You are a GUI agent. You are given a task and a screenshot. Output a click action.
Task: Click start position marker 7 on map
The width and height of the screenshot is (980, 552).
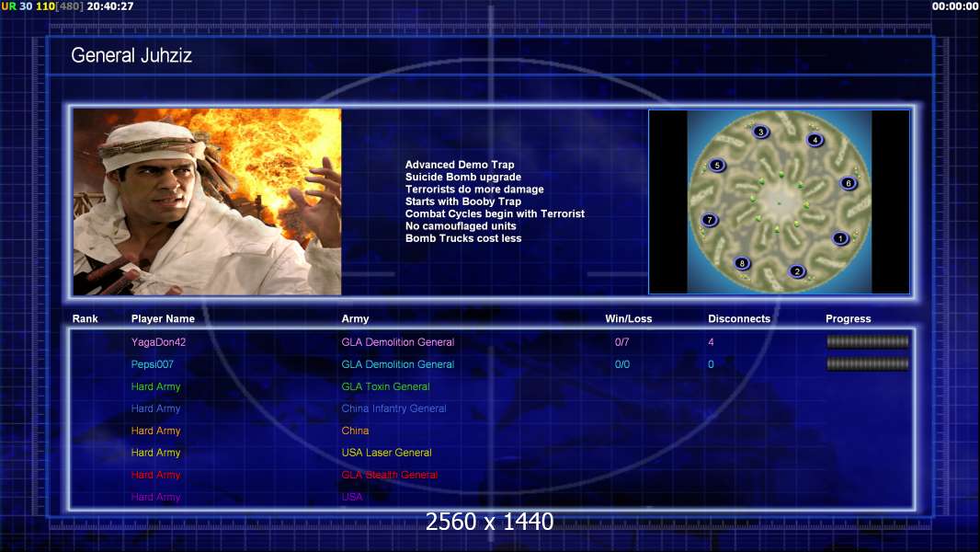[x=710, y=220]
